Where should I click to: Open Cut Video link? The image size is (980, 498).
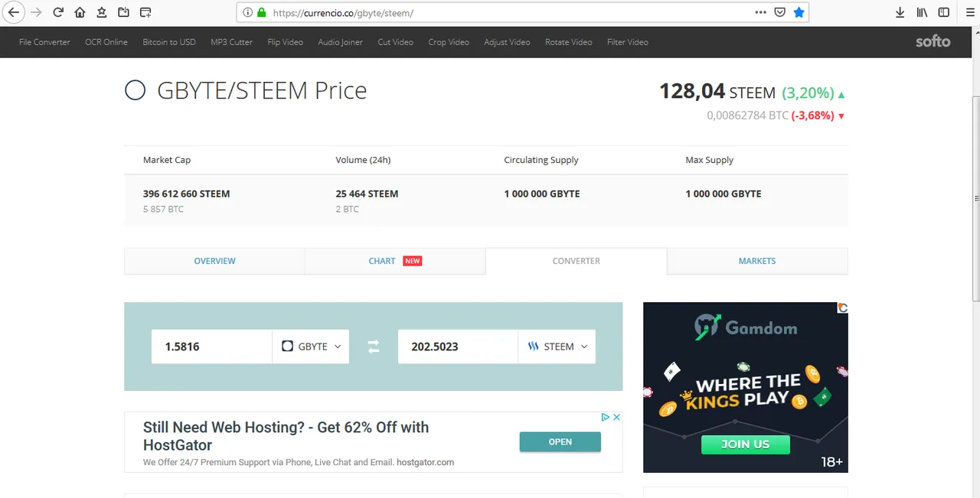click(x=395, y=42)
